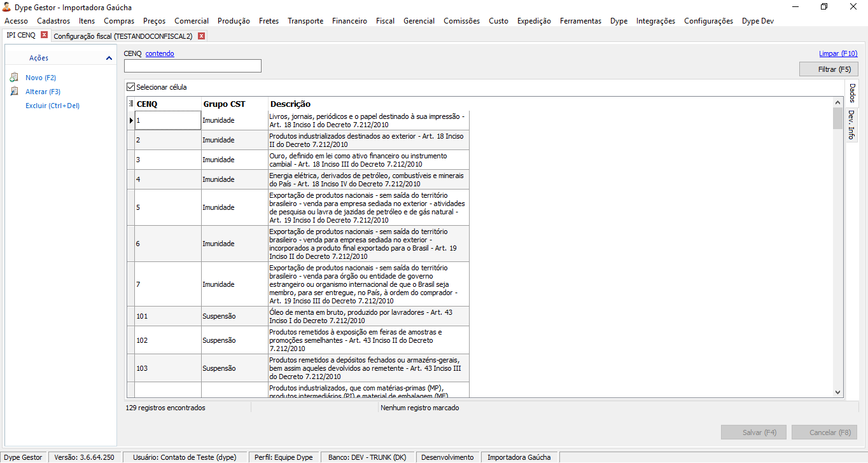The height and width of the screenshot is (463, 868).
Task: Click the 'Óleo de menta em bruto' description
Action: [x=368, y=316]
